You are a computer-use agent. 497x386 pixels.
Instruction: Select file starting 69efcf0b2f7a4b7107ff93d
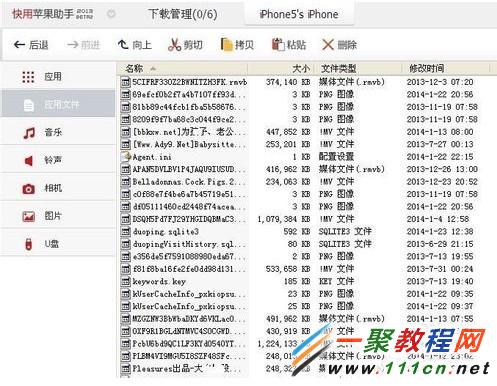coord(188,95)
